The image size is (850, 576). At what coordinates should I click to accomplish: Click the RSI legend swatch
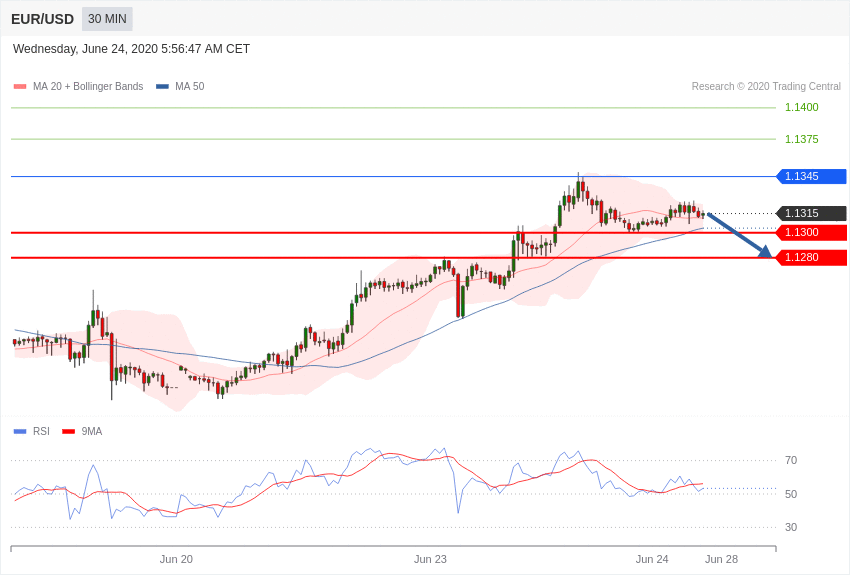(20, 432)
